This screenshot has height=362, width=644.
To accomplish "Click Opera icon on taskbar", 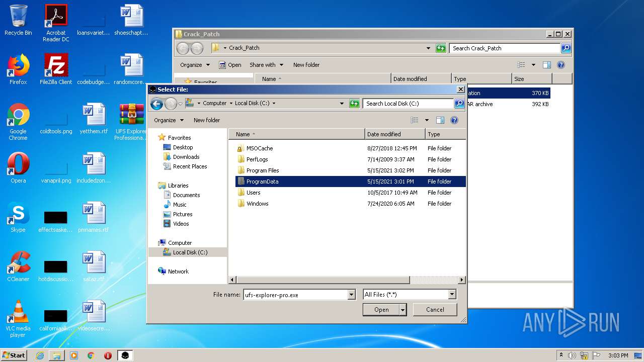I will point(108,355).
